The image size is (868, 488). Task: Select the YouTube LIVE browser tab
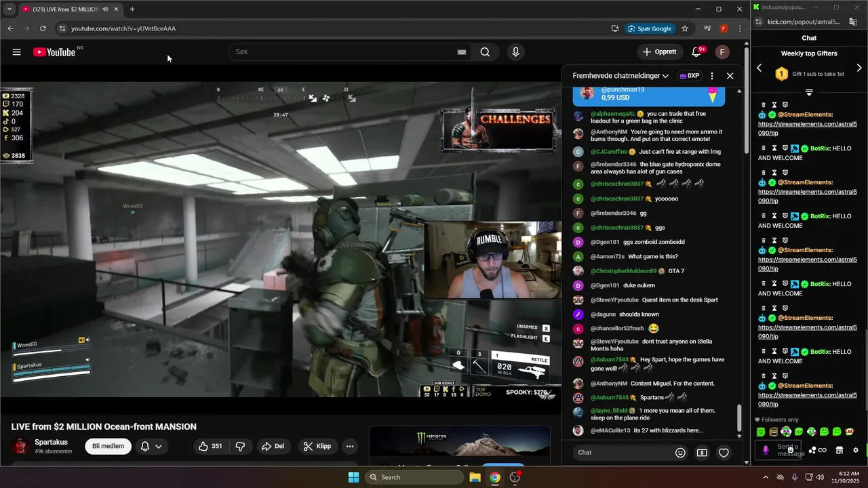click(70, 9)
